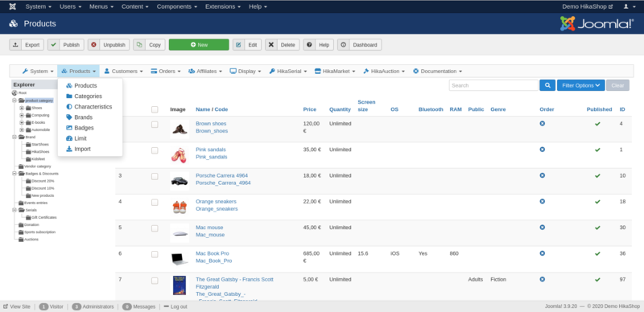Open the HikaShop Orders dropdown menu
This screenshot has width=644, height=312.
coord(166,71)
